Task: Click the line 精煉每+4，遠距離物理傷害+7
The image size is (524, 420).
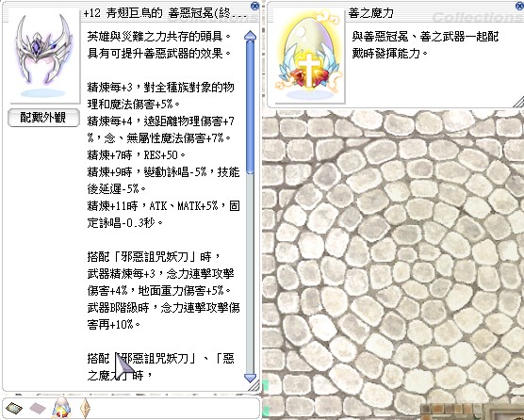Action: point(161,121)
